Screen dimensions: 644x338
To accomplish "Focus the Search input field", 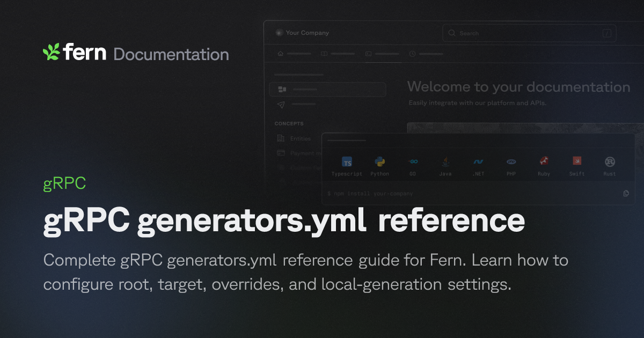I will click(529, 33).
